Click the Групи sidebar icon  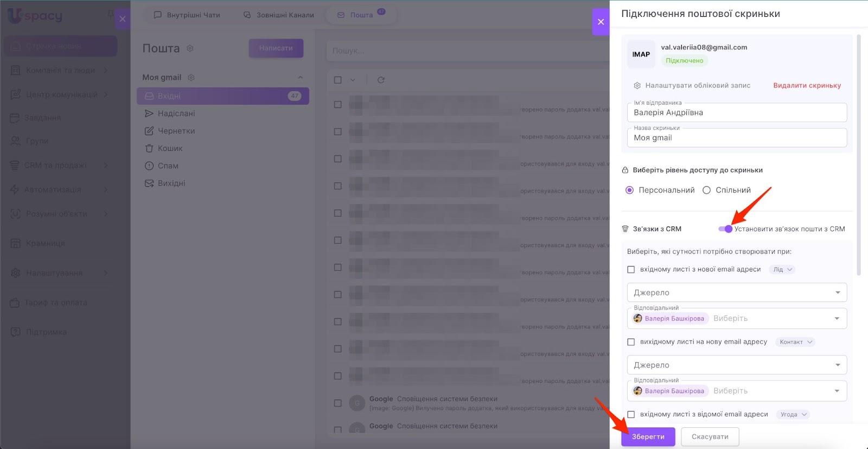[16, 141]
